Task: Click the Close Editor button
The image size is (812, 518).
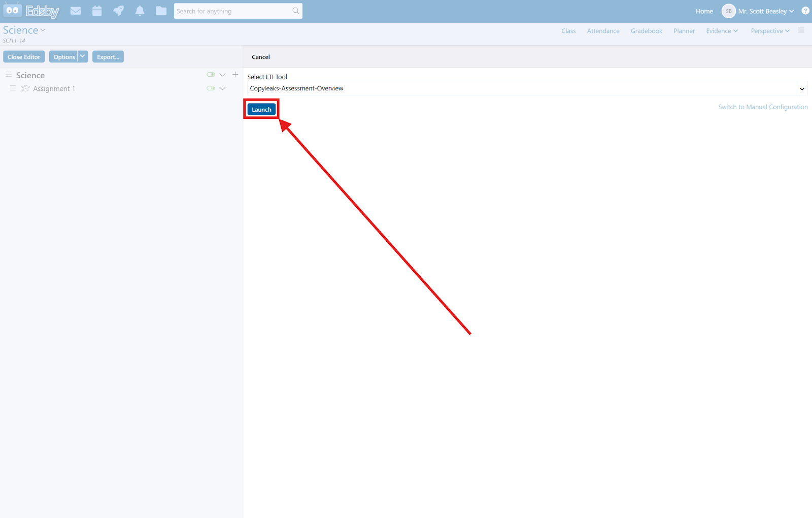Action: (24, 57)
